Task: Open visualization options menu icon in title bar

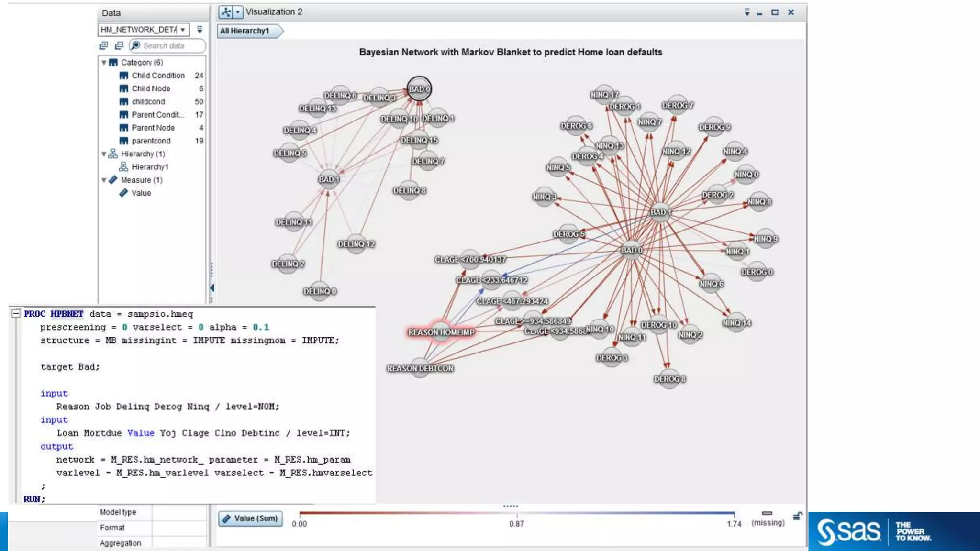Action: pos(747,12)
